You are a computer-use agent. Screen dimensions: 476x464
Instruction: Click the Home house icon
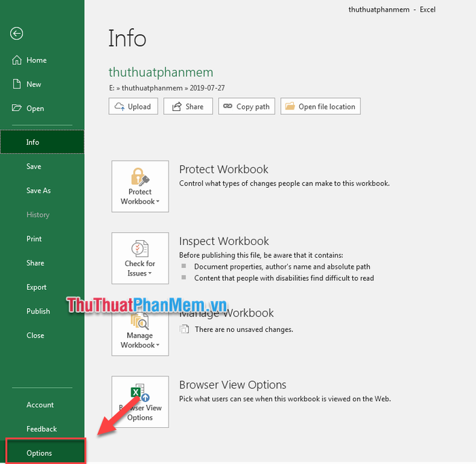[x=17, y=60]
